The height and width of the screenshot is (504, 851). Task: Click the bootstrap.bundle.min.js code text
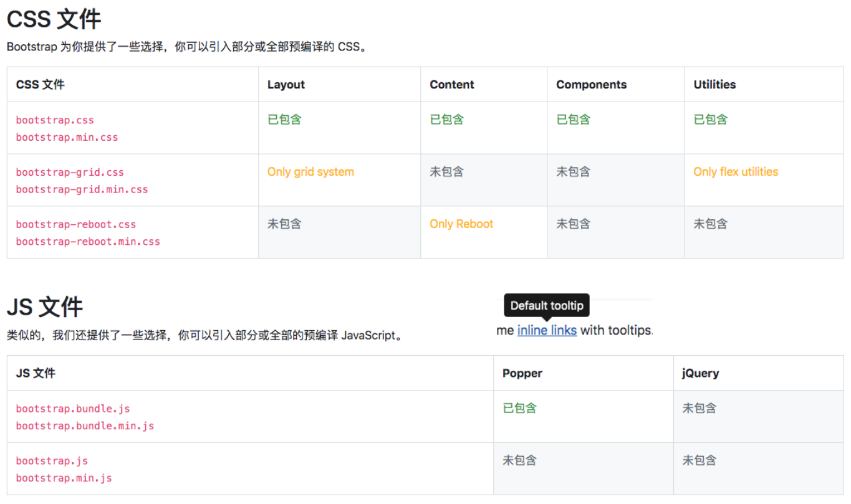click(85, 426)
